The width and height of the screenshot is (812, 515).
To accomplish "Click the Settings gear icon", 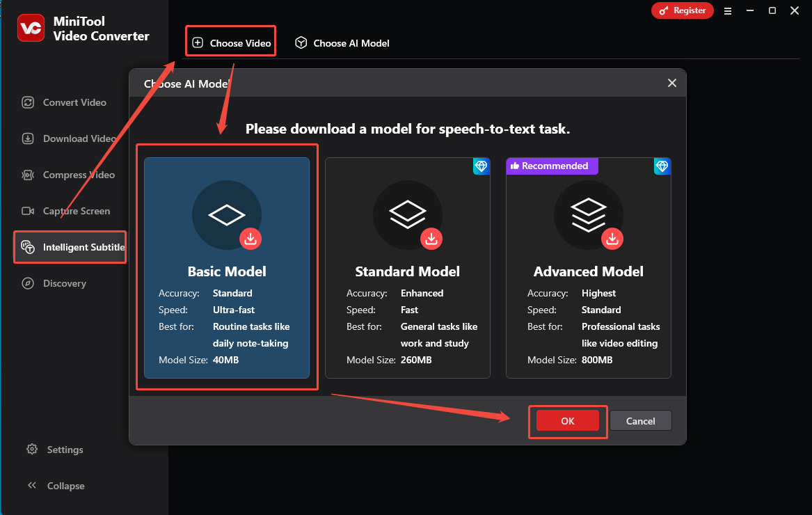I will click(x=32, y=449).
